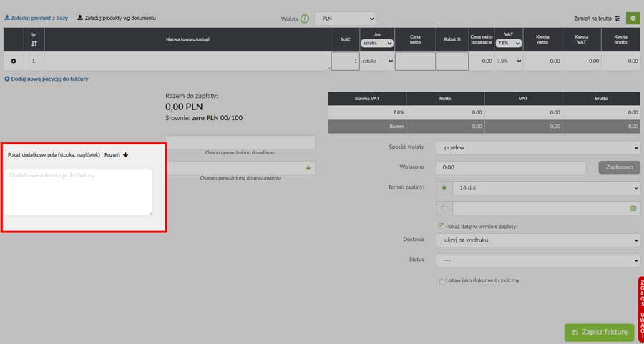Open Jm header unit dropdown
The height and width of the screenshot is (344, 644).
(377, 43)
